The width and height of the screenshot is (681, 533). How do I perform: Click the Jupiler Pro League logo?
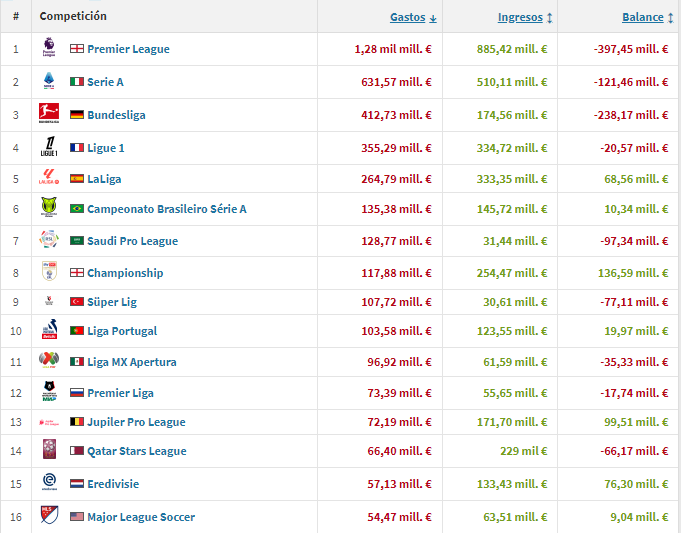(49, 422)
